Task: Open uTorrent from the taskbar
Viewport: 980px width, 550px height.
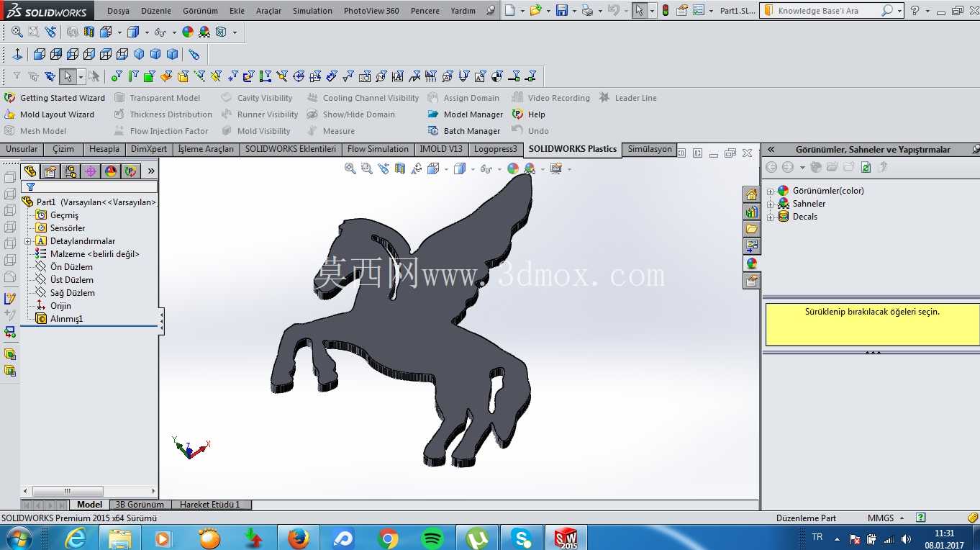Action: coord(478,538)
